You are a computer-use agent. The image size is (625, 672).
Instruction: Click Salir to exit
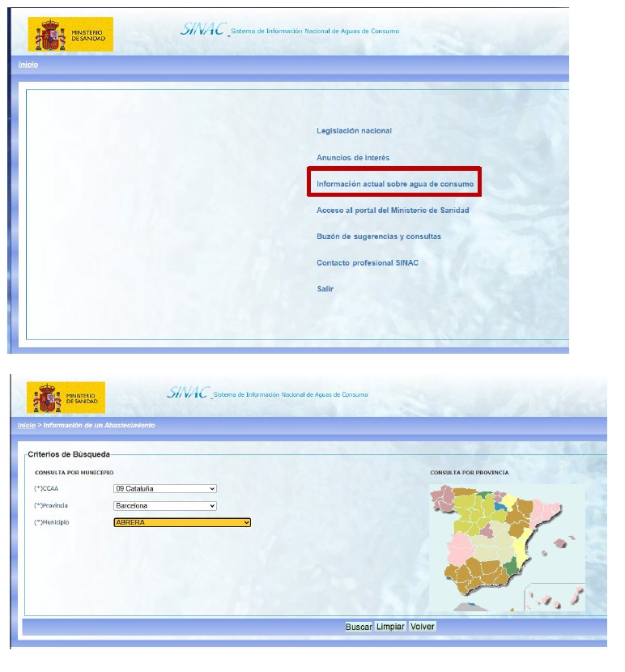point(325,289)
